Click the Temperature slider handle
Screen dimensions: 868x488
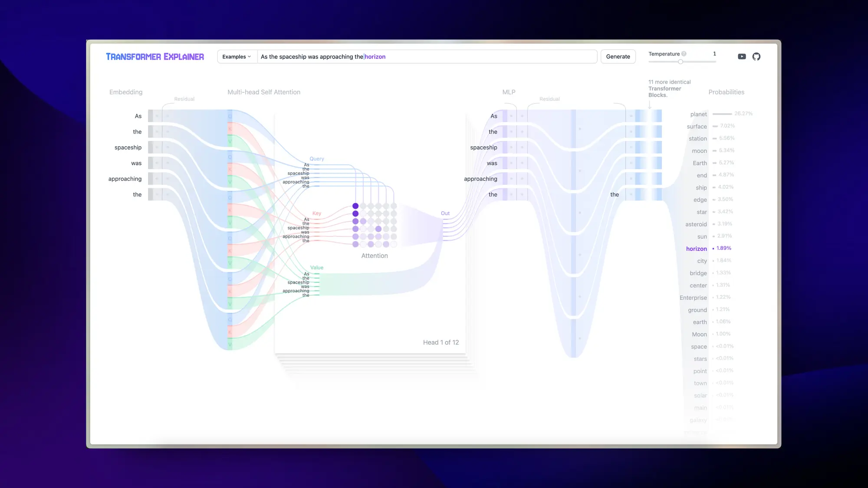click(x=681, y=62)
